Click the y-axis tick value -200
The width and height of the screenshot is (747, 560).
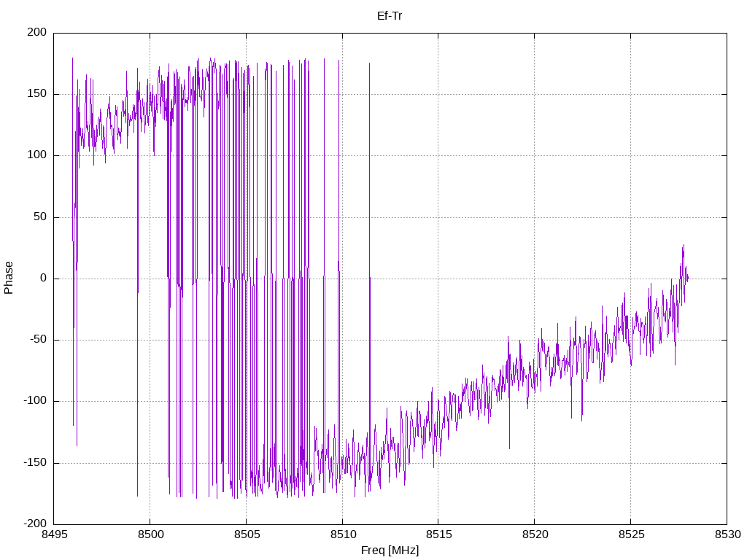click(35, 524)
